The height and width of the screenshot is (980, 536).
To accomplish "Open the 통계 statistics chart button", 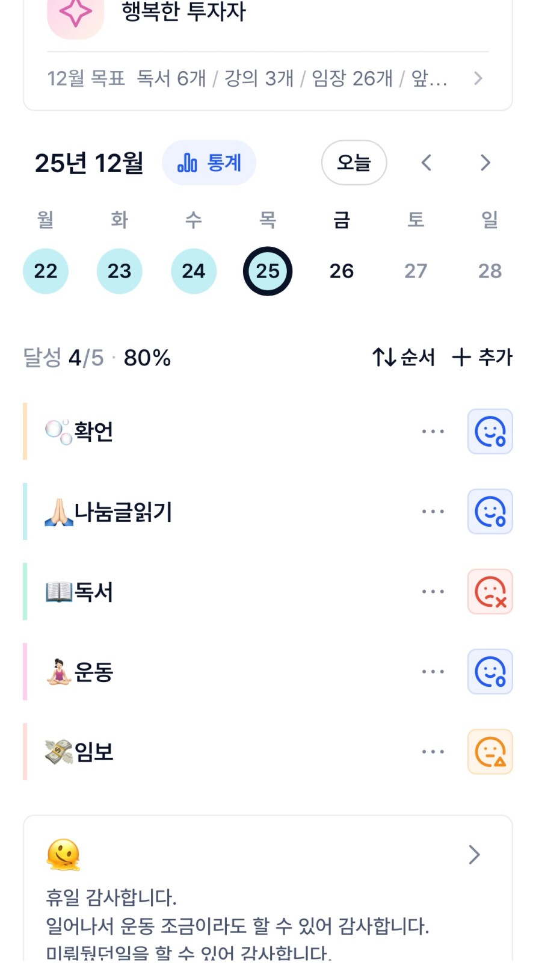I will 209,163.
